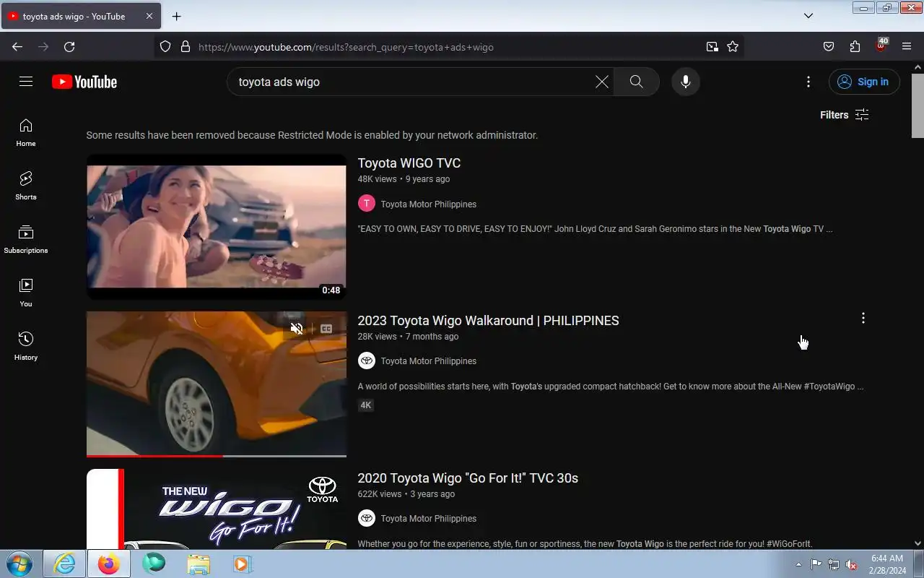Show hidden system tray icons
Image resolution: width=924 pixels, height=578 pixels.
tap(798, 564)
